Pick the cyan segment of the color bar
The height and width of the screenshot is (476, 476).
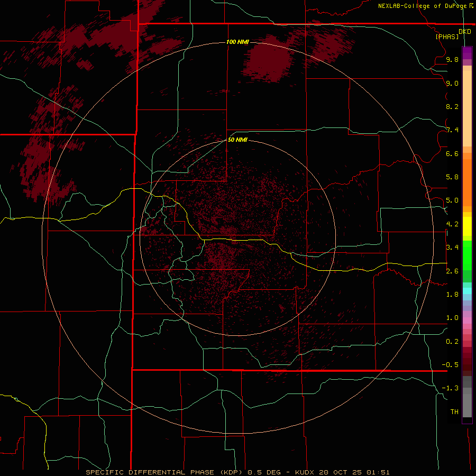tap(467, 291)
